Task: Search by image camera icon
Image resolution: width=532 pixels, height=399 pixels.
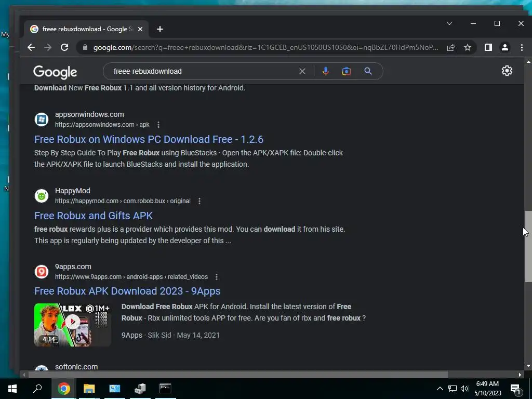Action: [x=347, y=71]
